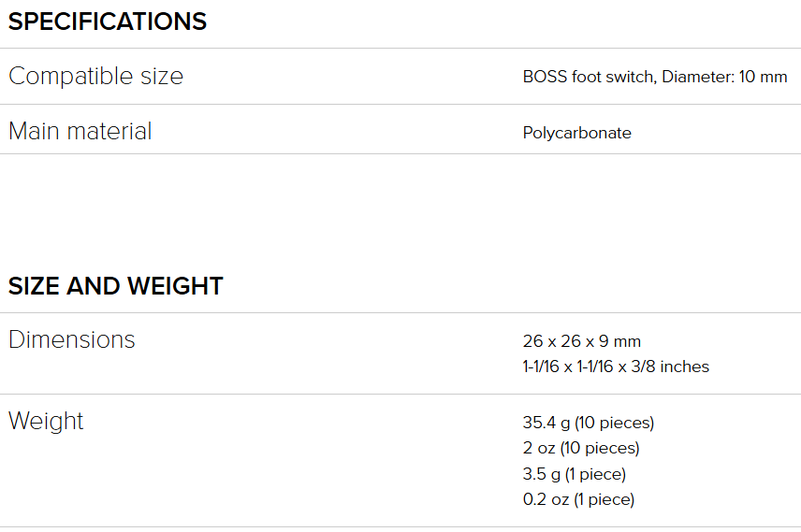Select the "Compatible size" row label
Viewport: 801px width, 532px height.
(95, 77)
